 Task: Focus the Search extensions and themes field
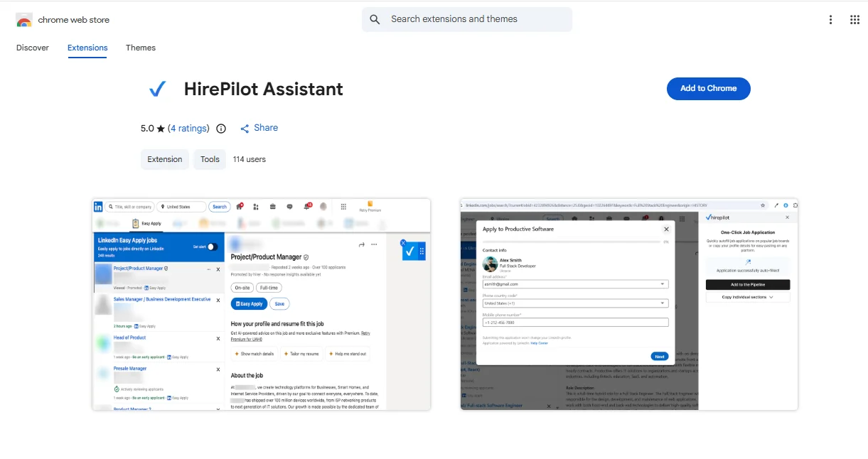467,19
